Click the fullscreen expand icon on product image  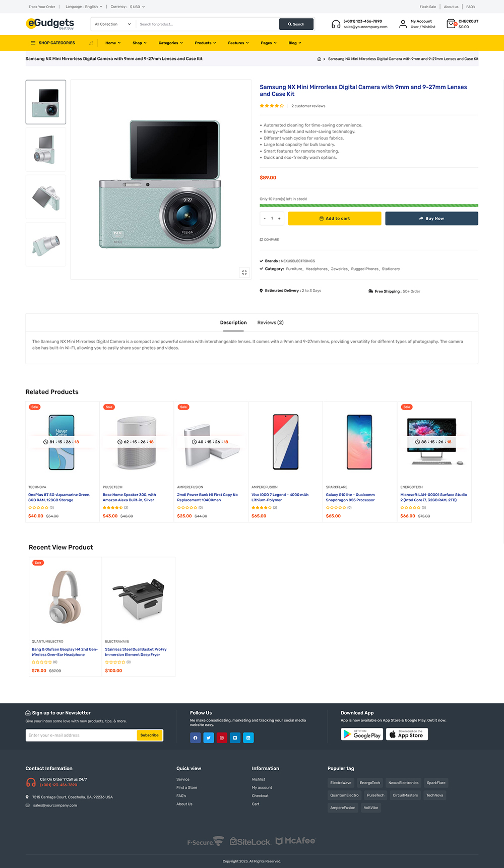(244, 273)
